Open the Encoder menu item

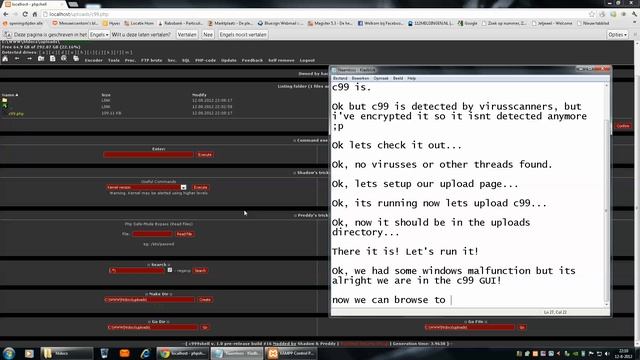click(x=93, y=60)
